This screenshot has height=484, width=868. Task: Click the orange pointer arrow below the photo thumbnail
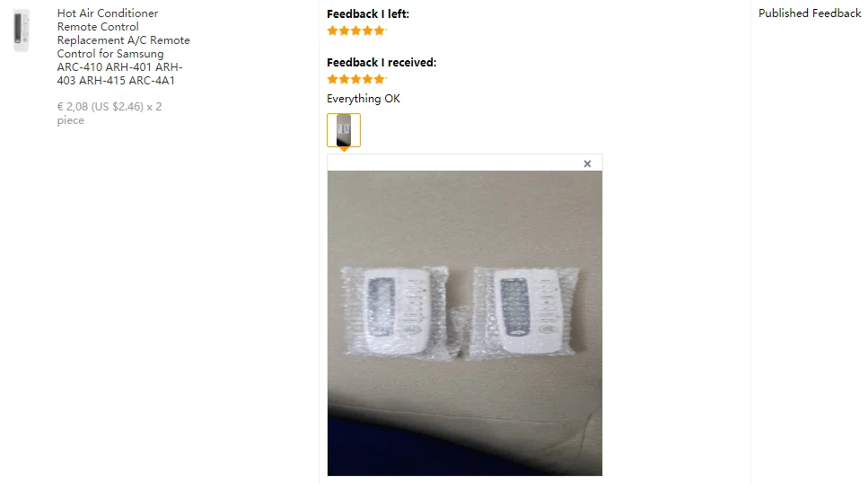344,149
